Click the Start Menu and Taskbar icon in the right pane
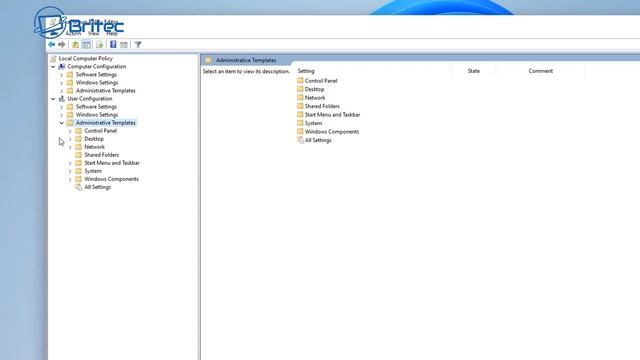The image size is (640, 360). 300,115
